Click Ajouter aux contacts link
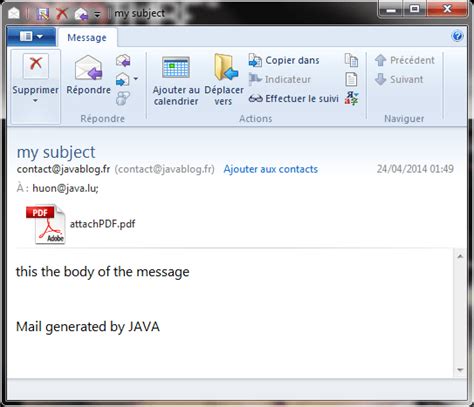This screenshot has width=474, height=407. click(271, 169)
